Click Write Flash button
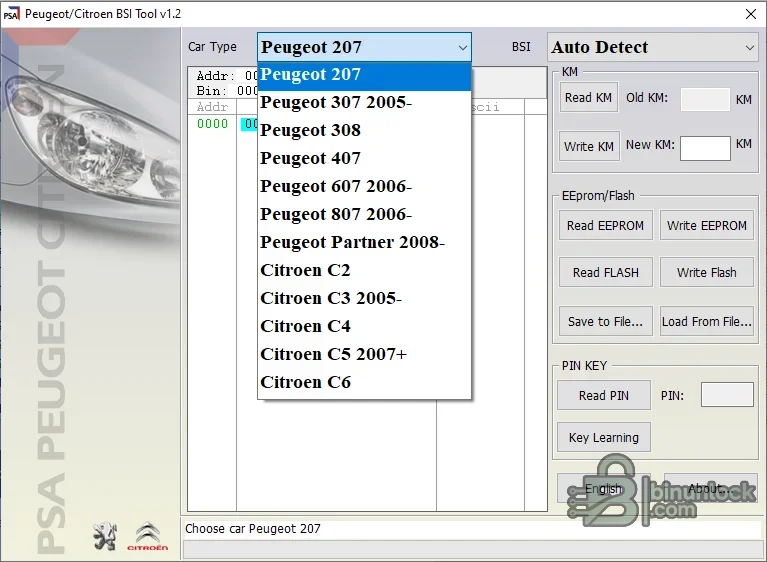The width and height of the screenshot is (767, 562). click(706, 272)
